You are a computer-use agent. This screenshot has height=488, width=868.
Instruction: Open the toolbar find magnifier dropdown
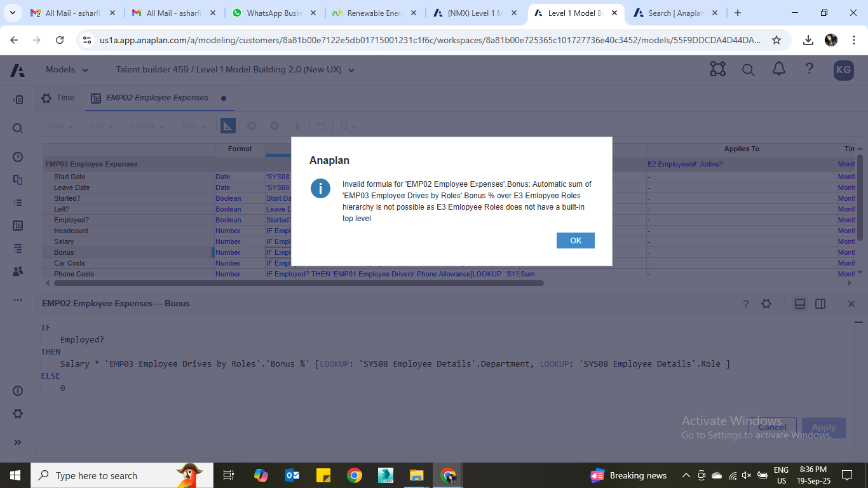348,126
